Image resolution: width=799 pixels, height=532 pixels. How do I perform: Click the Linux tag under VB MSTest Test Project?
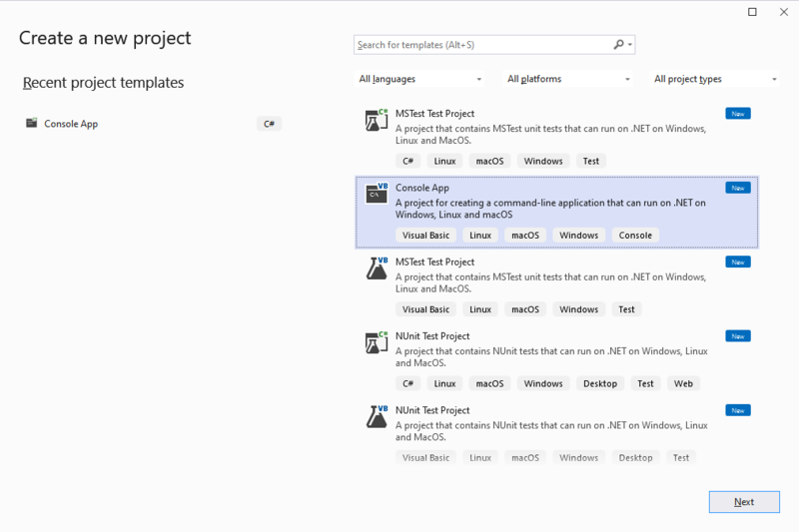click(480, 309)
